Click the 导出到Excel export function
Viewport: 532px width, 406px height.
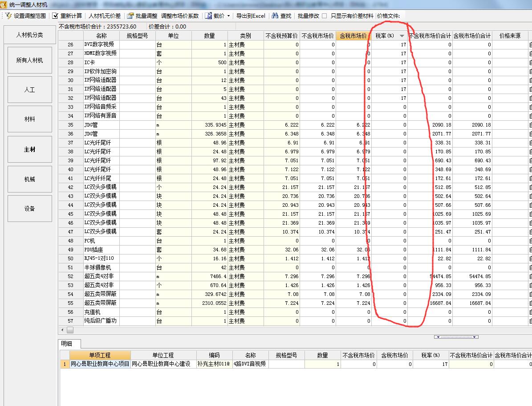pyautogui.click(x=250, y=16)
